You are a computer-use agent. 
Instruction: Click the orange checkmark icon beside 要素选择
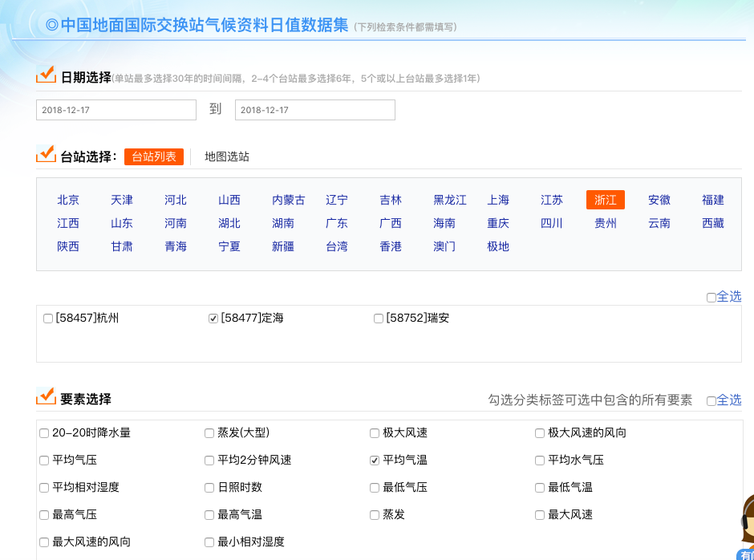click(x=46, y=395)
